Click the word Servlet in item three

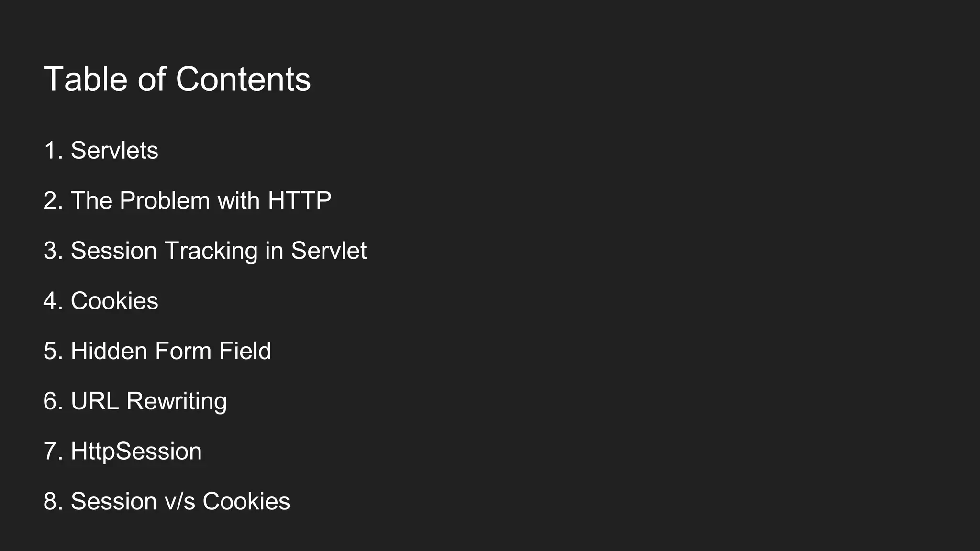(329, 251)
